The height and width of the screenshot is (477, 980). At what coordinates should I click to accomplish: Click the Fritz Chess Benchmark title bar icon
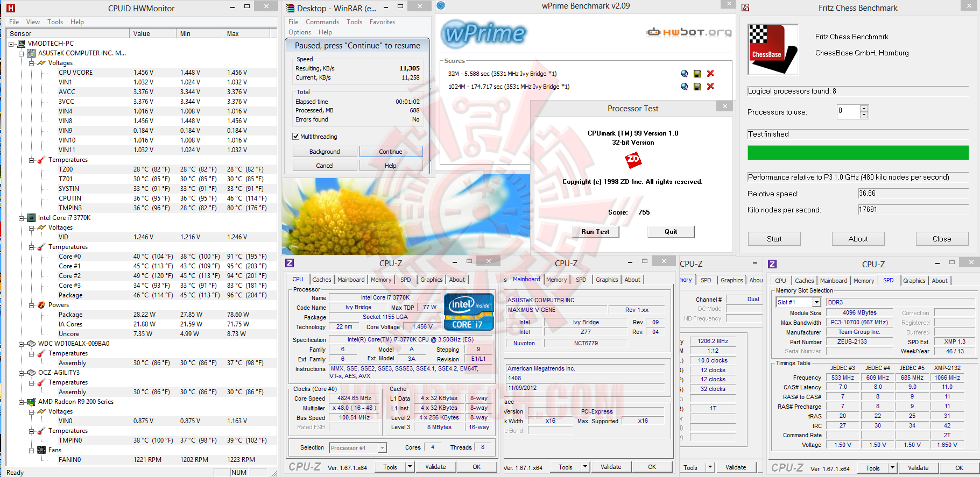pyautogui.click(x=745, y=8)
